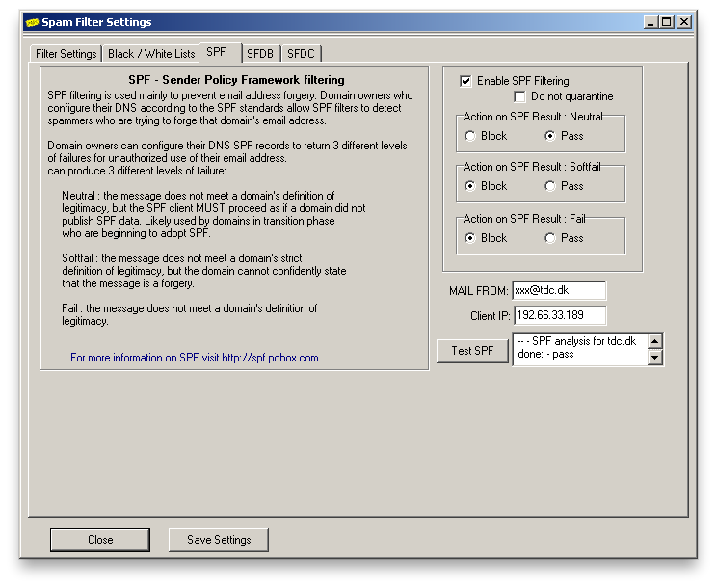Toggle the Do not quarantine checkbox
Viewport: 717px width, 588px height.
click(520, 96)
